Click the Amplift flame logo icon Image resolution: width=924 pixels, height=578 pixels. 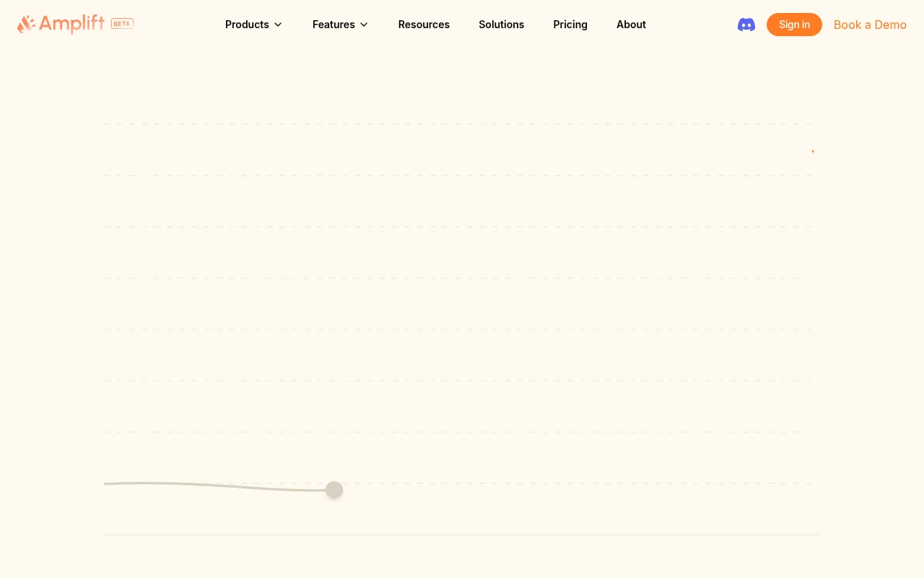pyautogui.click(x=26, y=25)
